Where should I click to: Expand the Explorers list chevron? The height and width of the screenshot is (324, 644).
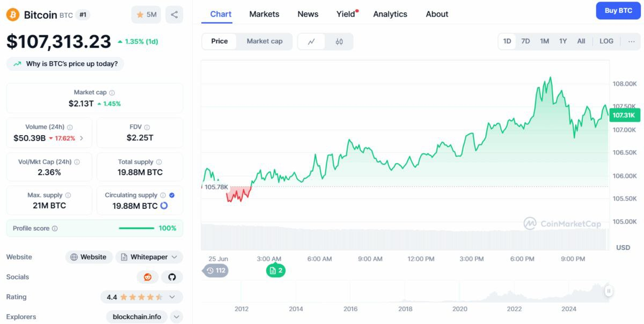pos(177,316)
